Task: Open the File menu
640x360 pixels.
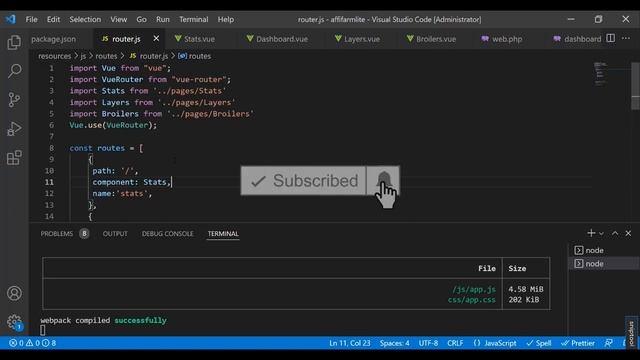Action: pyautogui.click(x=31, y=19)
